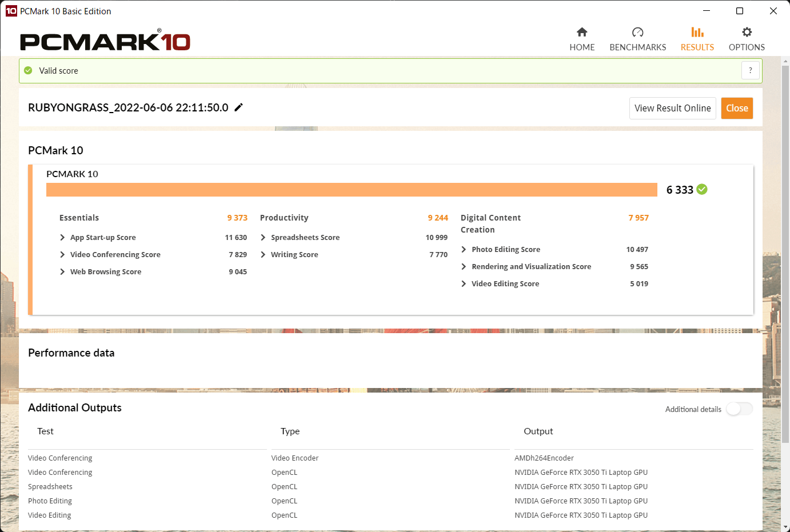The width and height of the screenshot is (790, 532).
Task: Expand Video Editing Score
Action: 464,283
